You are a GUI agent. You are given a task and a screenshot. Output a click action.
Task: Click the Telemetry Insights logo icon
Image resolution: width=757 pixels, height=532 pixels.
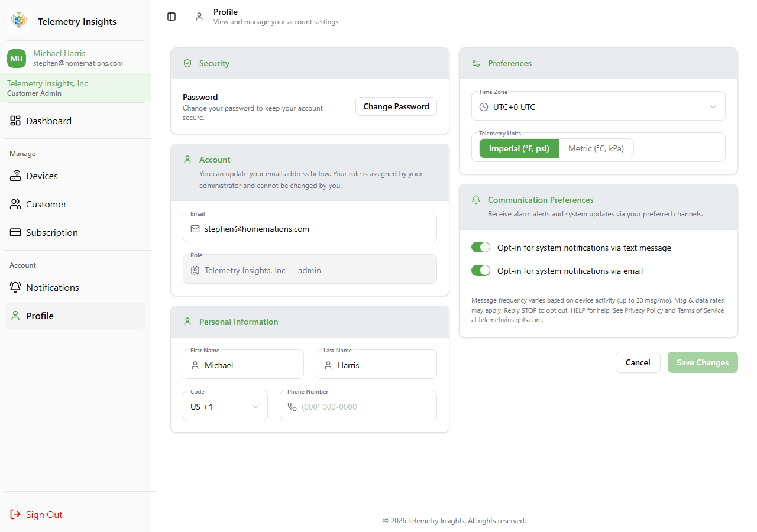click(19, 21)
